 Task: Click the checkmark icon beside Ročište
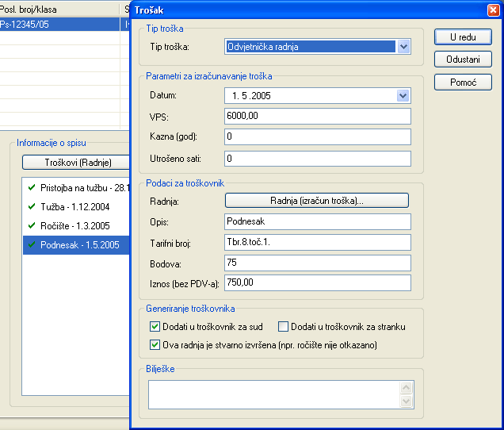[x=31, y=226]
